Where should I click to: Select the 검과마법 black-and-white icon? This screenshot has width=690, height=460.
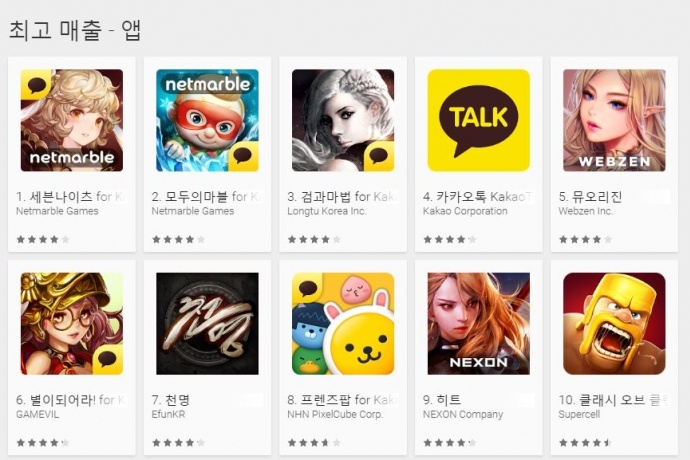tap(343, 120)
